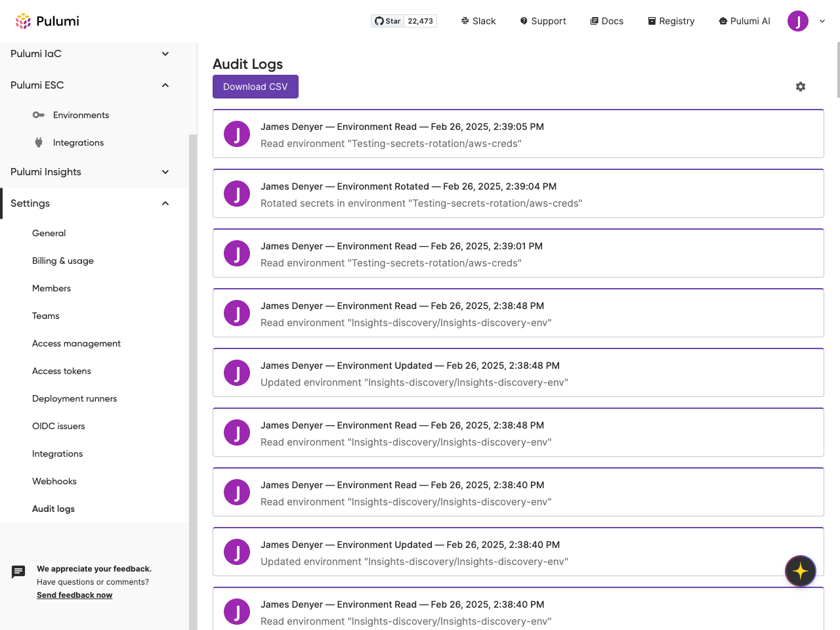
Task: Click the Pulumi flower logo
Action: (23, 20)
